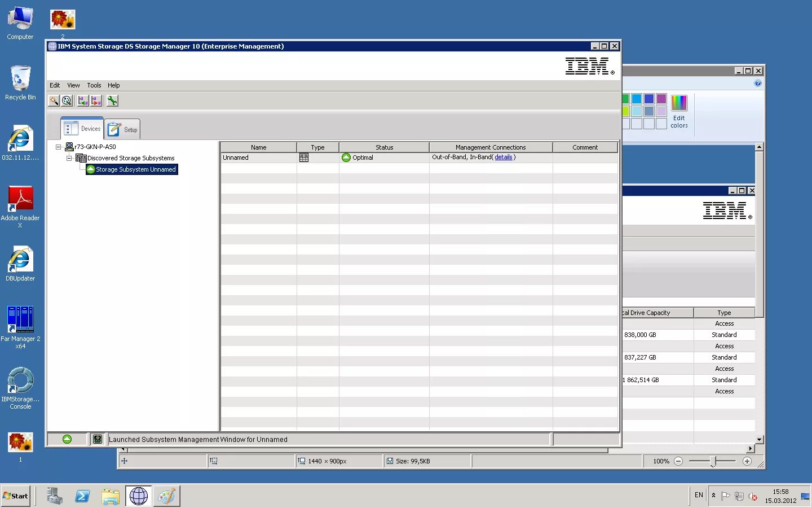Open the Computer desktop icon
The width and height of the screenshot is (812, 508).
pos(20,23)
